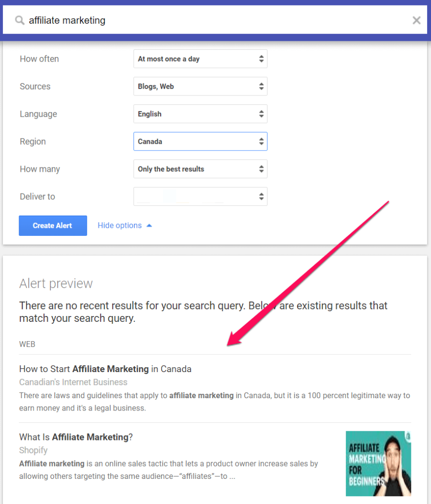431x504 pixels.
Task: Edit the 'affiliate marketing' search field
Action: (217, 21)
